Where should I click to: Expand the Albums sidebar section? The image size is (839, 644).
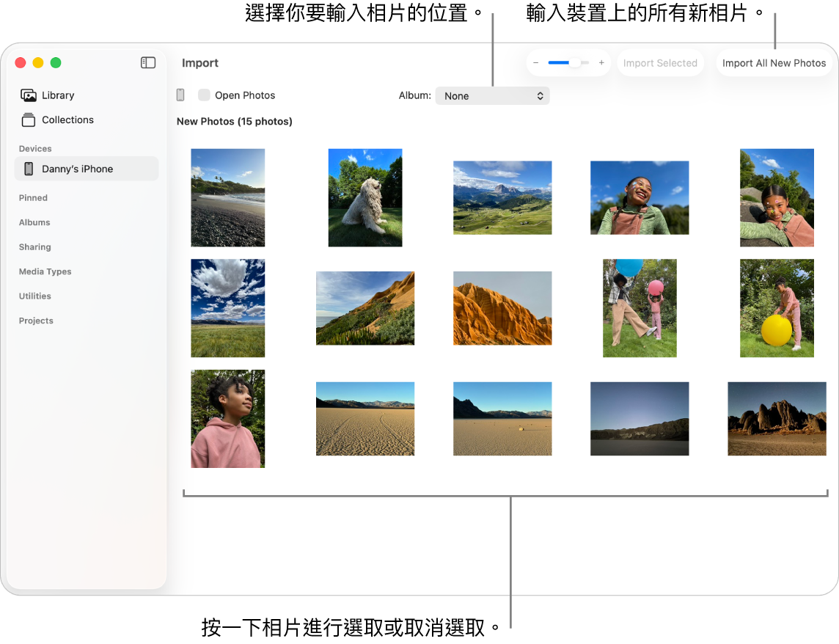tap(34, 222)
